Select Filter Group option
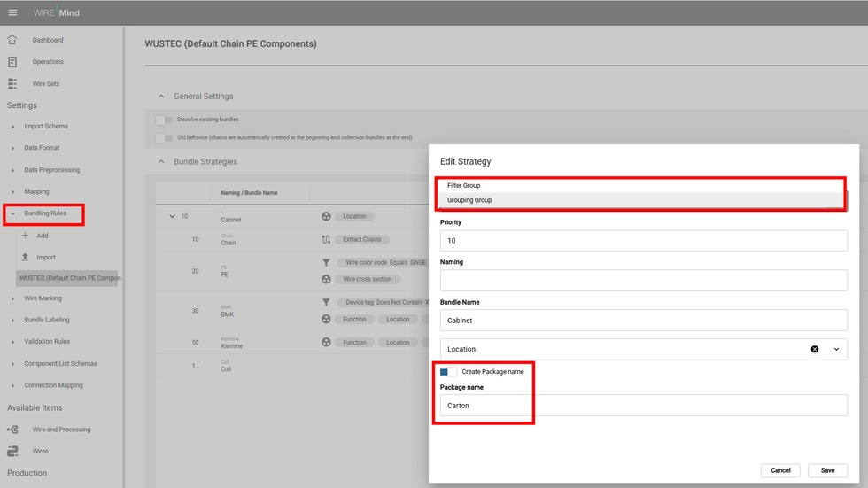This screenshot has height=488, width=868. tap(464, 186)
